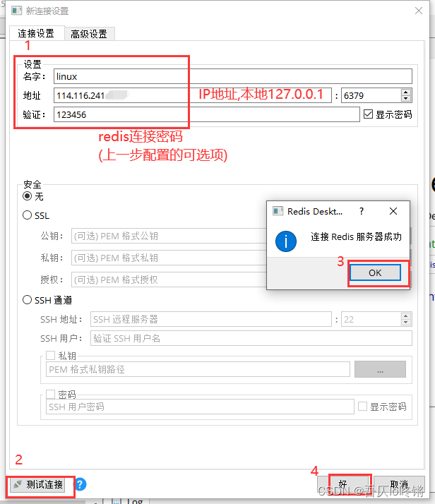Screen dimensions: 435x504
Task: Select the SSL security radio button
Action: (x=28, y=215)
